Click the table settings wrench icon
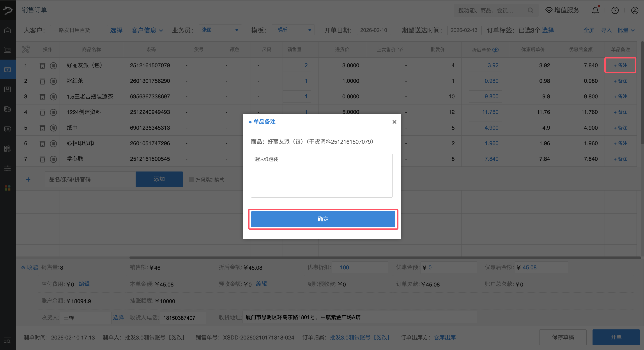This screenshot has height=350, width=644. (25, 49)
